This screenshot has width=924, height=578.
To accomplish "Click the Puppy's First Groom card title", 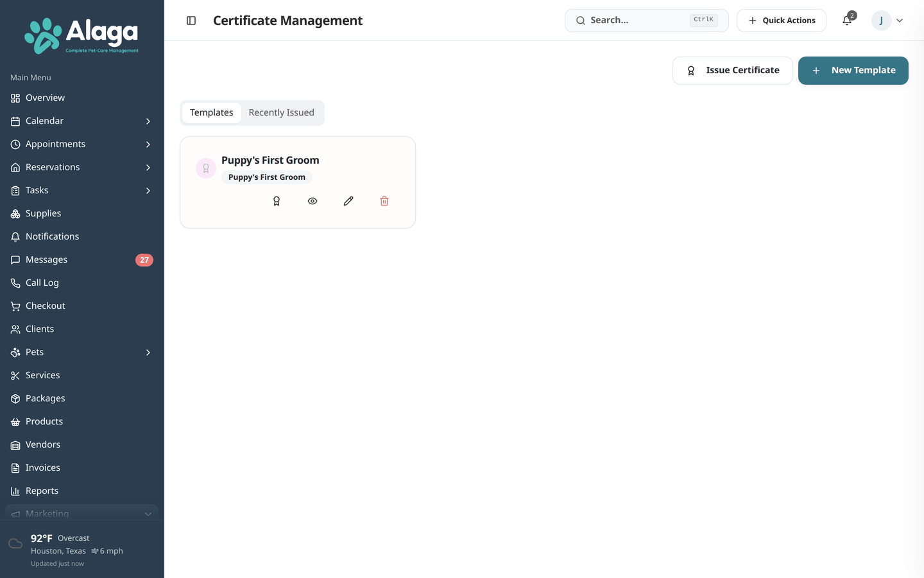I will coord(270,160).
